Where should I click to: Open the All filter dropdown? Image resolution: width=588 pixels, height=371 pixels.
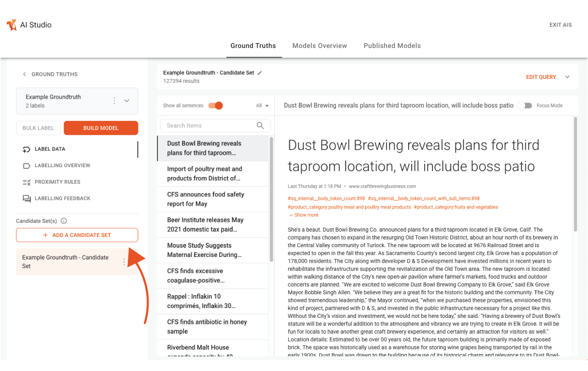coord(262,105)
